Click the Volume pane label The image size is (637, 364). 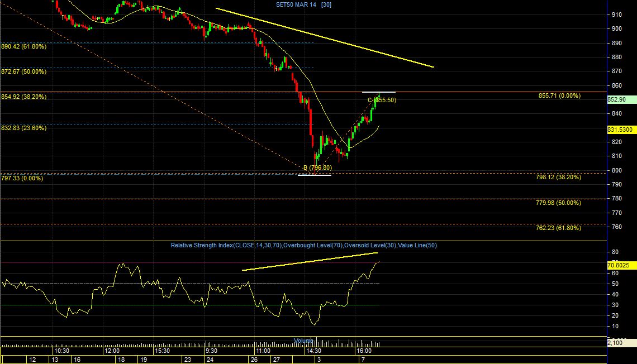tap(303, 341)
